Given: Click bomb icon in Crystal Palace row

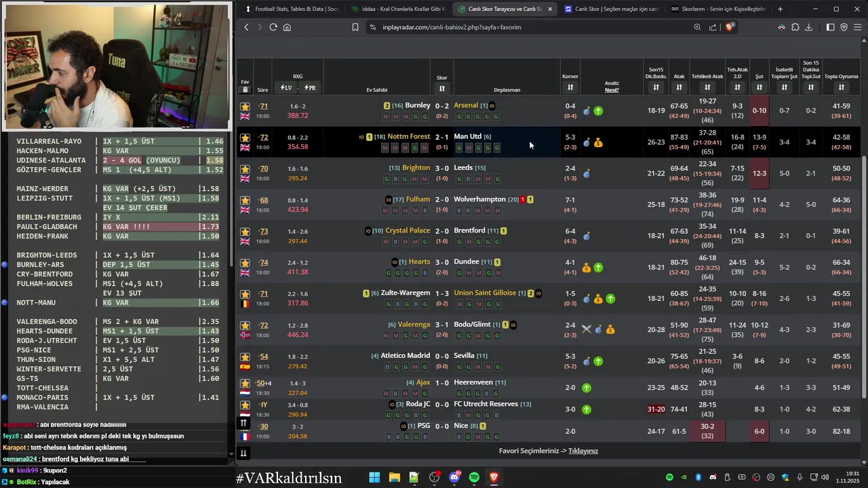Looking at the screenshot, I should 587,236.
